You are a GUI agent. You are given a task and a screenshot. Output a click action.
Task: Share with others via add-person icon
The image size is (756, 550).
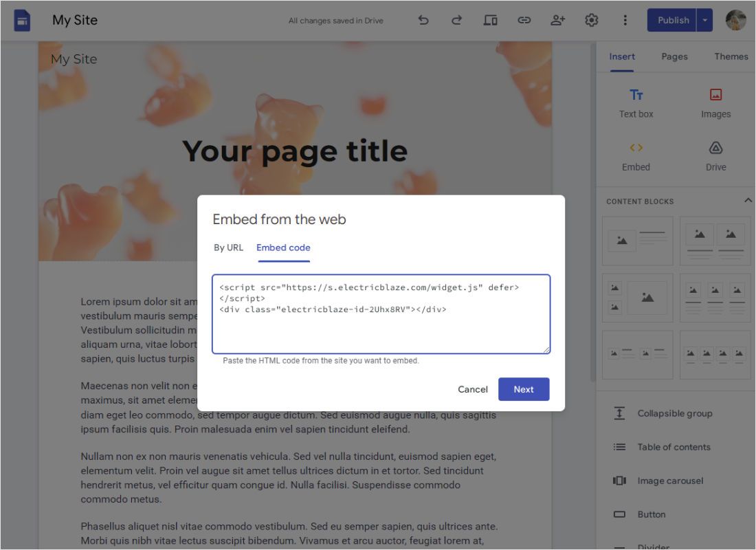(x=558, y=20)
